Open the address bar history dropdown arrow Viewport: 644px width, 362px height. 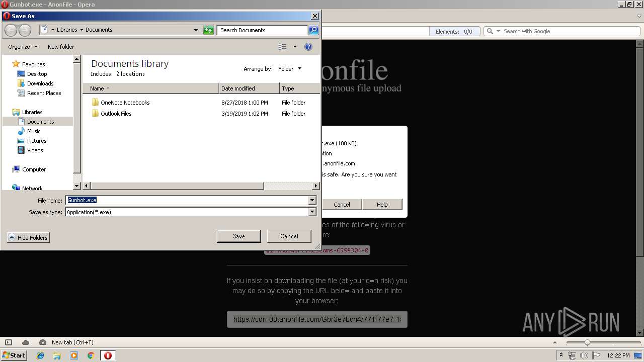(x=196, y=30)
